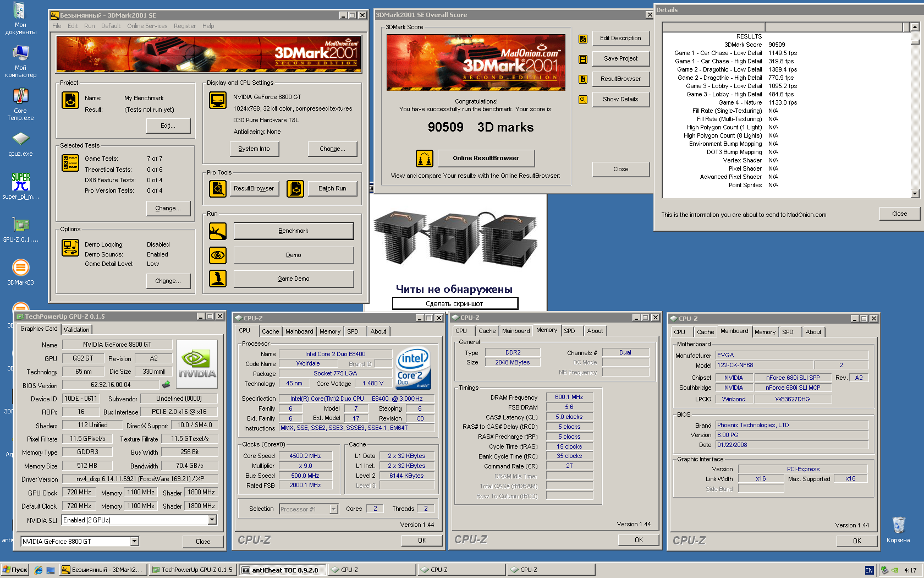Switch to SPD tab in Memory CPU-Z window
This screenshot has width=924, height=578.
point(569,331)
